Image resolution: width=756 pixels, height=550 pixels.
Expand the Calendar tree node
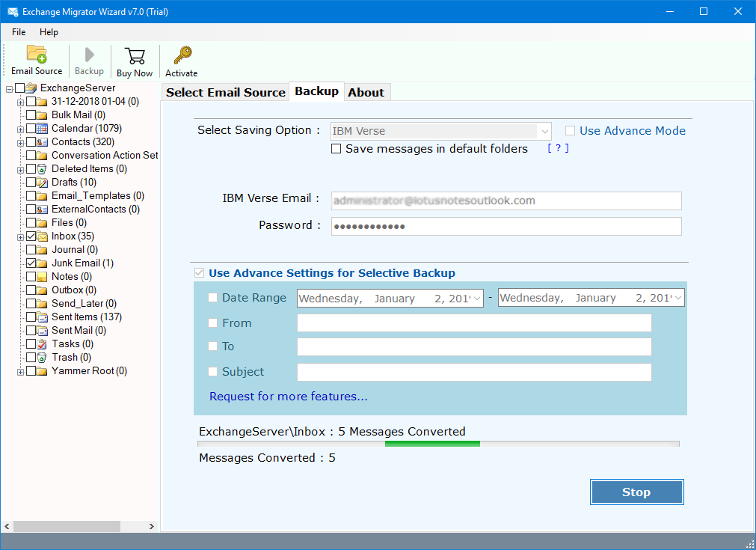[x=20, y=129]
